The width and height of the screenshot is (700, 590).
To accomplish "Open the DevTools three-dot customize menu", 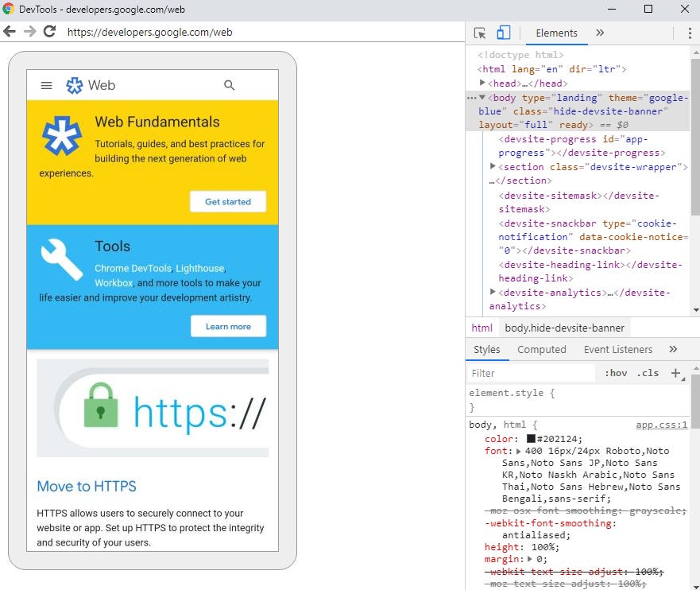I will coord(690,33).
